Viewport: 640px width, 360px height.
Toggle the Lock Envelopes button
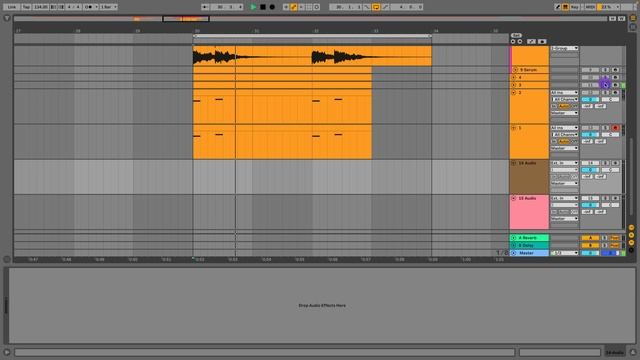coord(542,41)
